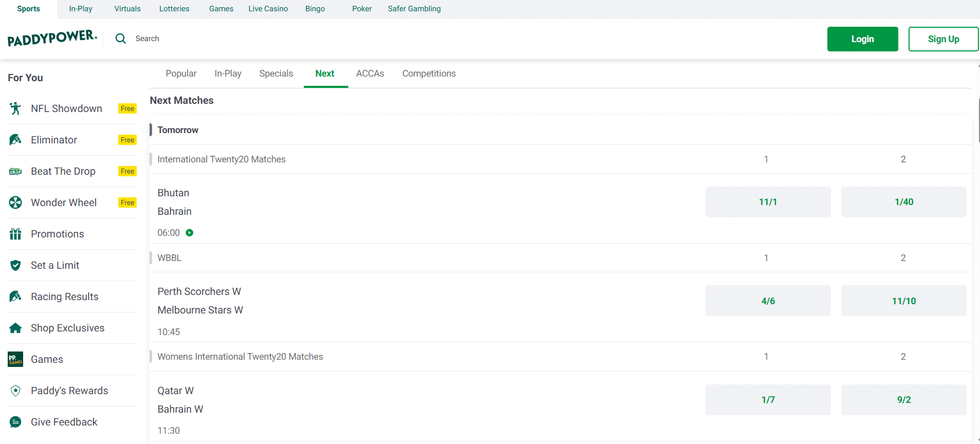Click the Promotions gift icon
This screenshot has width=980, height=444.
15,234
